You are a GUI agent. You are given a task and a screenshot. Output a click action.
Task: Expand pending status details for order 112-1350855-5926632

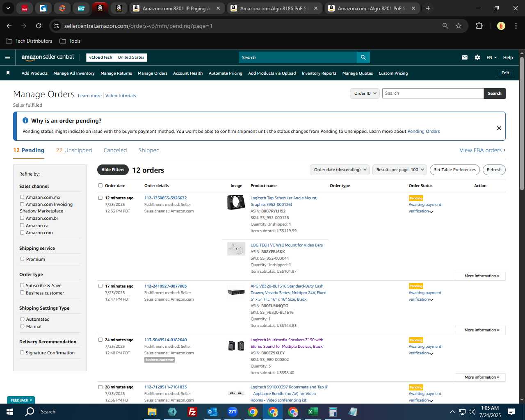pyautogui.click(x=431, y=212)
